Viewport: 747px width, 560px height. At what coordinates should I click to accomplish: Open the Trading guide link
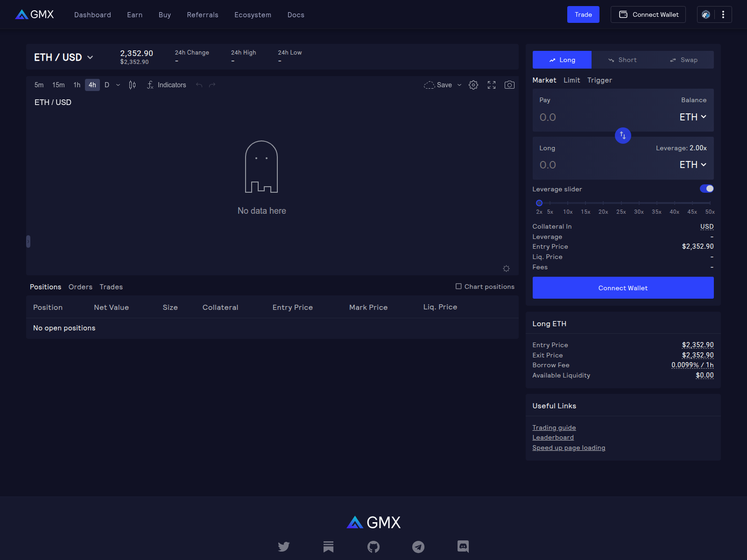(554, 427)
